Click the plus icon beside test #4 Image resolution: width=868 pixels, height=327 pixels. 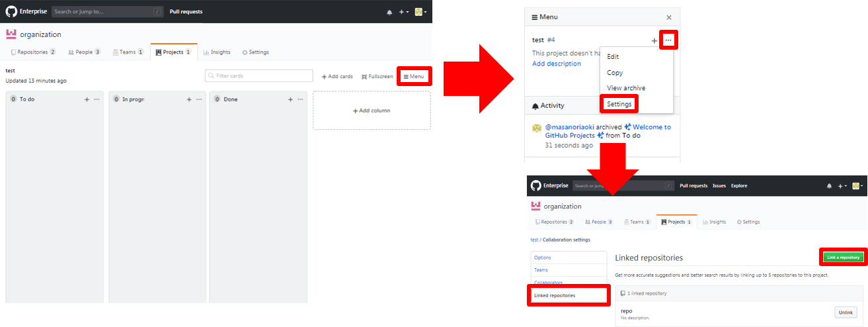[654, 41]
